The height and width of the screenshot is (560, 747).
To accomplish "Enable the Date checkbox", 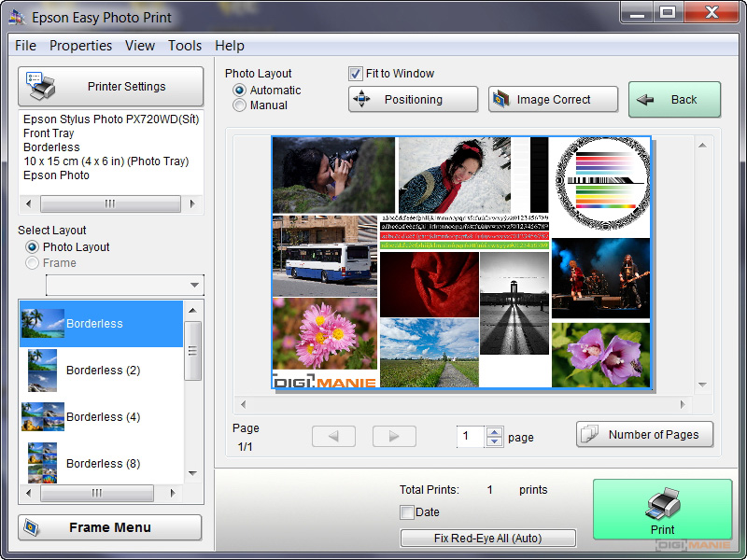I will coord(407,512).
